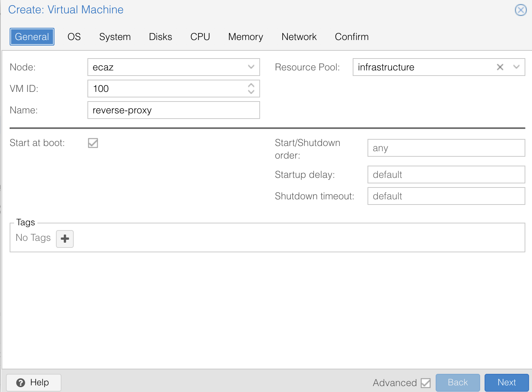Open the CPU tab
The width and height of the screenshot is (532, 392).
200,37
